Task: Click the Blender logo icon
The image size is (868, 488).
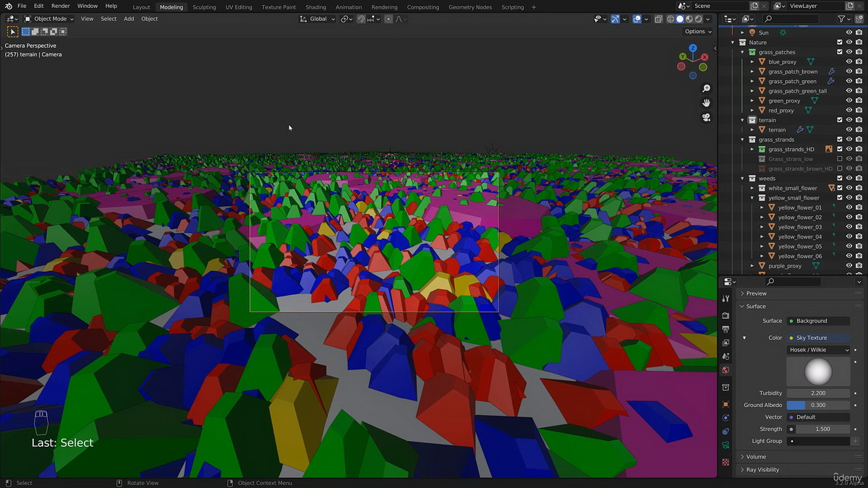Action: pyautogui.click(x=7, y=6)
